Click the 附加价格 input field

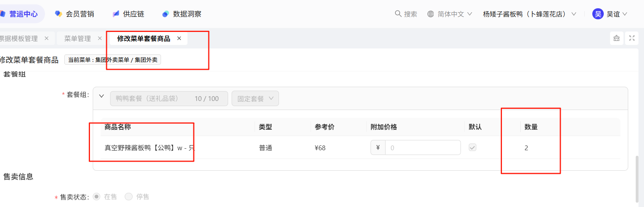(x=422, y=147)
